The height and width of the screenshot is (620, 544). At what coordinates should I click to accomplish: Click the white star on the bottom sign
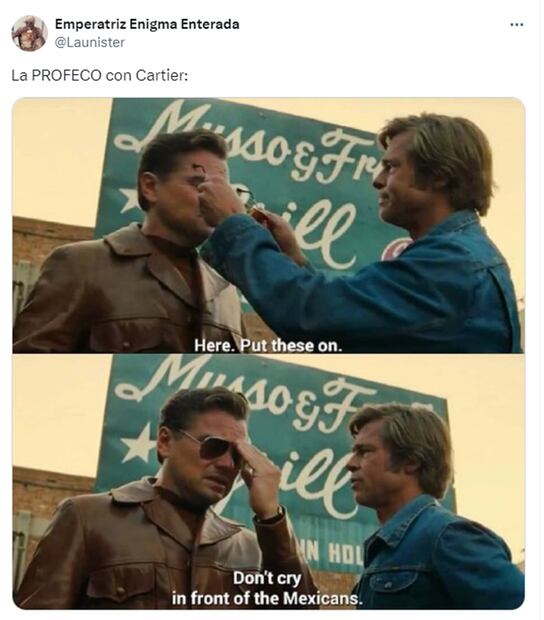click(x=138, y=443)
